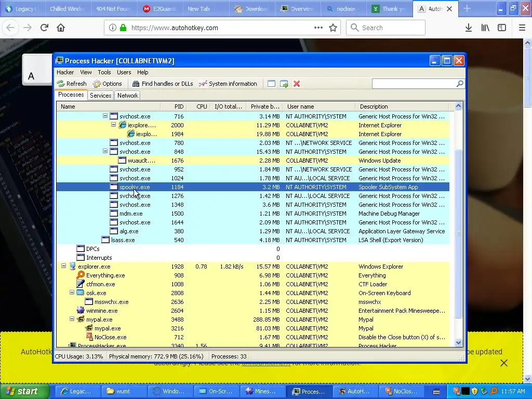Screen dimensions: 532x399
Task: Collapse the explorer.exe tree node
Action: tap(63, 265)
